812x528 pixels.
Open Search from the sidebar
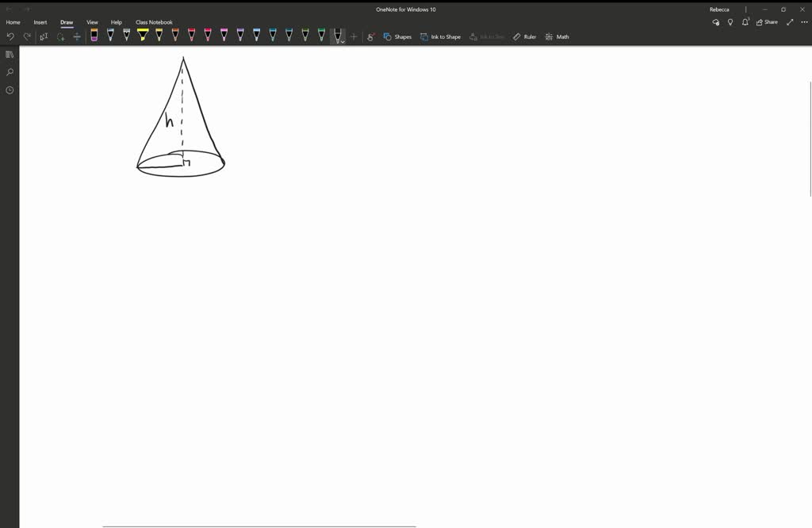tap(10, 72)
